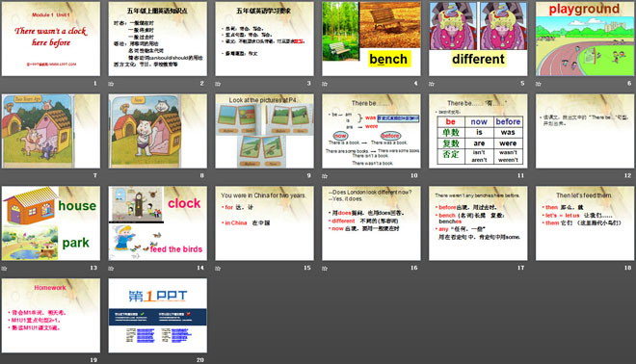Select 'Then let's feed them' slide thumbnail

(x=585, y=223)
